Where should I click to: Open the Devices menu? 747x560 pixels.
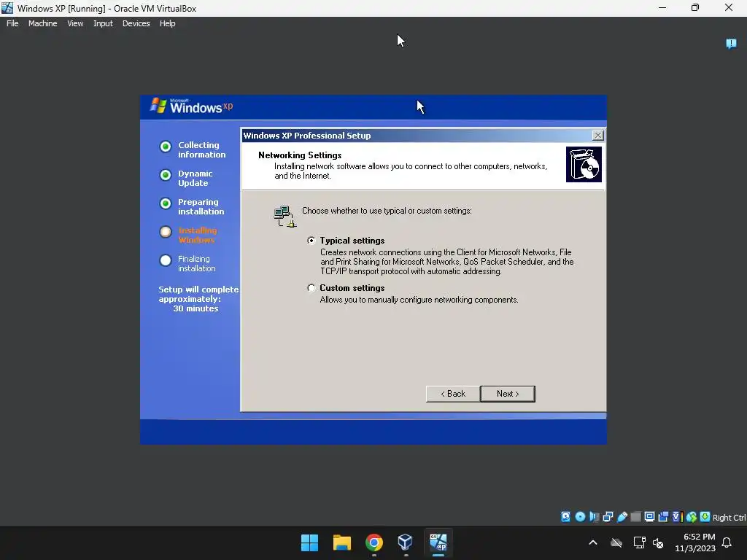pos(136,23)
